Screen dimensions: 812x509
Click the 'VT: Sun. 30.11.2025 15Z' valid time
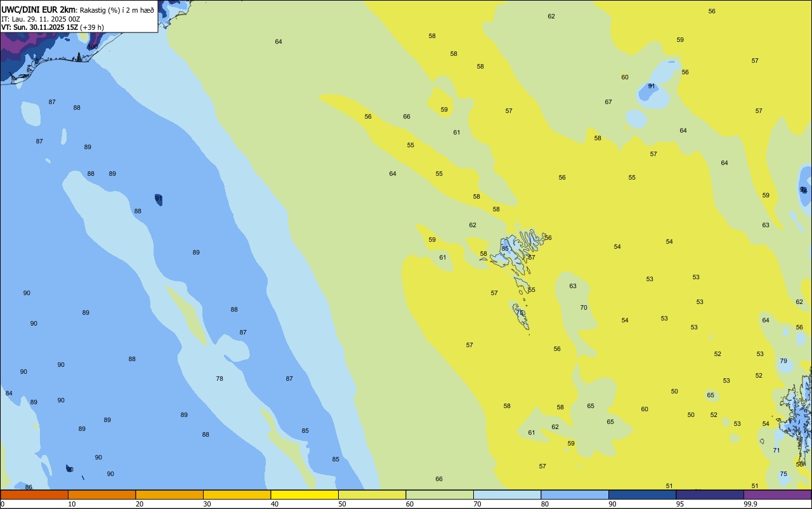click(39, 27)
